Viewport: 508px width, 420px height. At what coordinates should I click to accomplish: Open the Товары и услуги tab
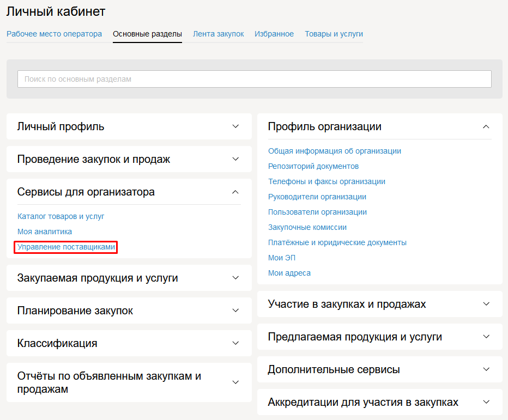(x=334, y=34)
